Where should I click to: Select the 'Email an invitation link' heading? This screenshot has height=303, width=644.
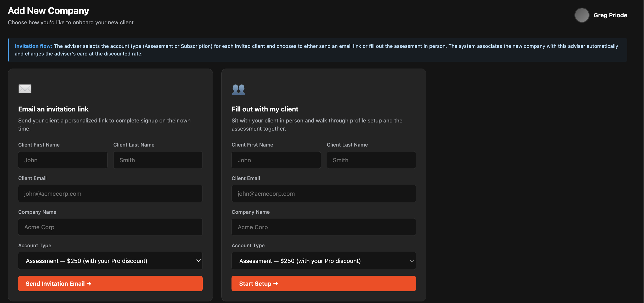[x=53, y=109]
